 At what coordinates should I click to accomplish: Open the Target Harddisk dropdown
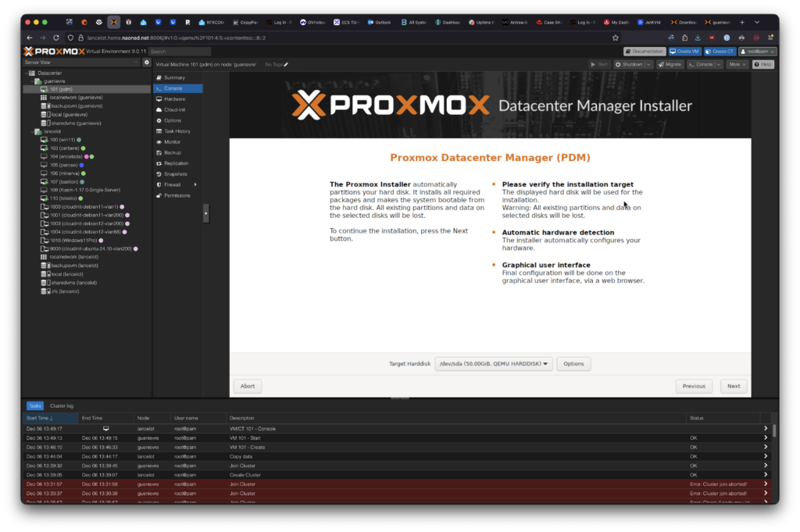click(493, 364)
